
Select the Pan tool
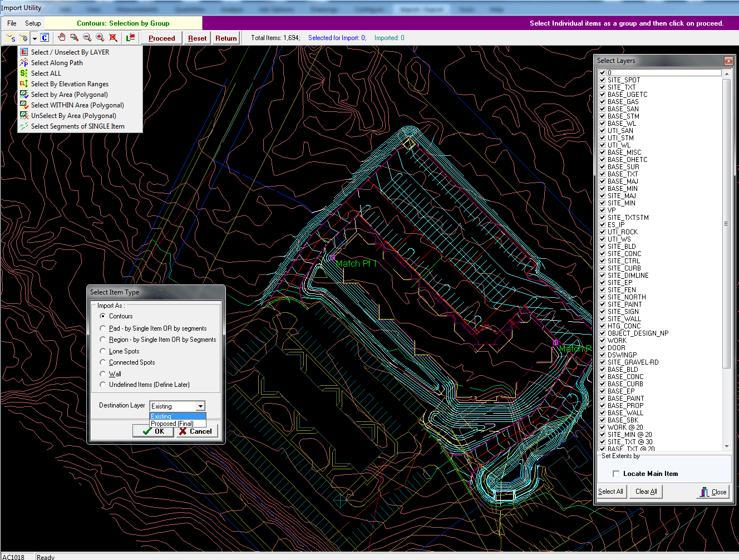(61, 38)
